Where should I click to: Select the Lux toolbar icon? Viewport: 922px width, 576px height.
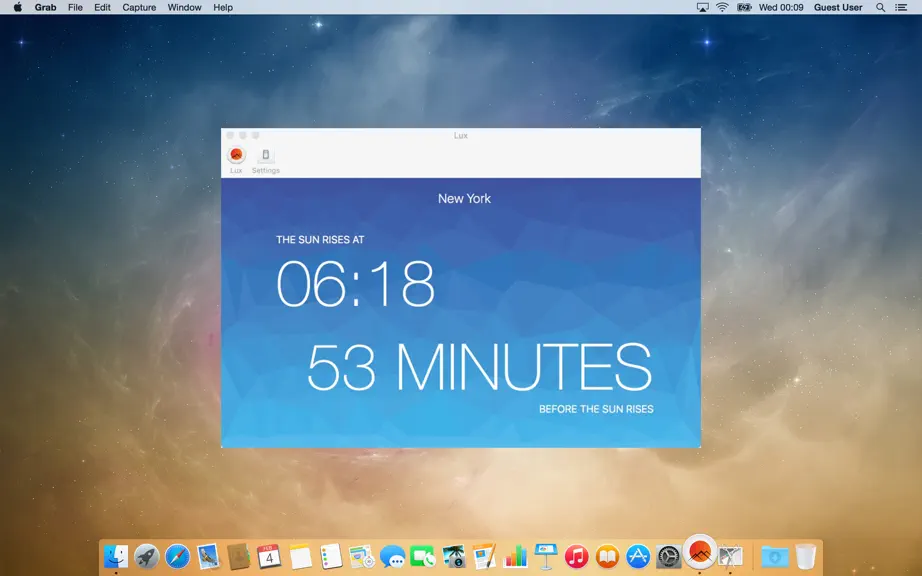pos(236,155)
